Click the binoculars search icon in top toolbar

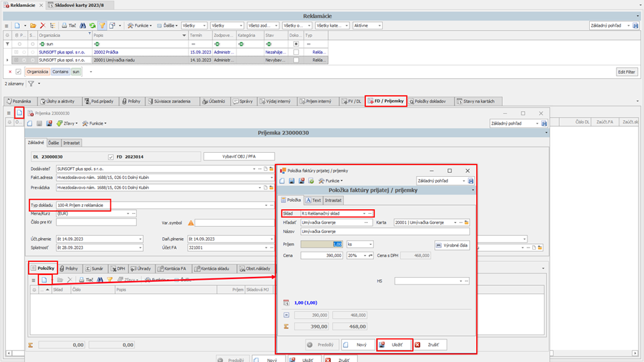pos(84,25)
